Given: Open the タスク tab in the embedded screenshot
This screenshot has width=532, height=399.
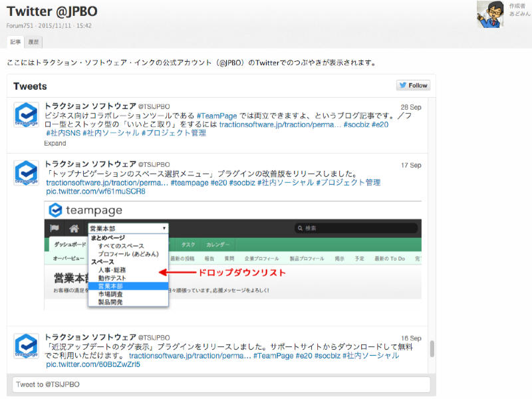Looking at the screenshot, I should (x=188, y=245).
